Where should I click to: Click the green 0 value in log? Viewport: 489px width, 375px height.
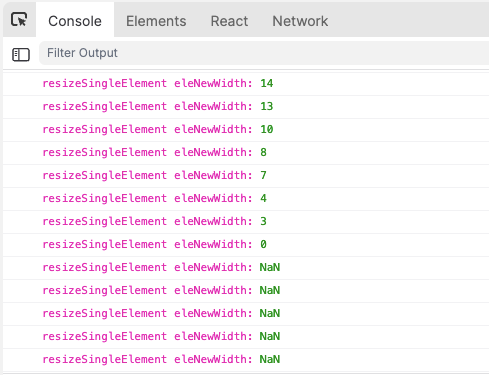pos(263,245)
